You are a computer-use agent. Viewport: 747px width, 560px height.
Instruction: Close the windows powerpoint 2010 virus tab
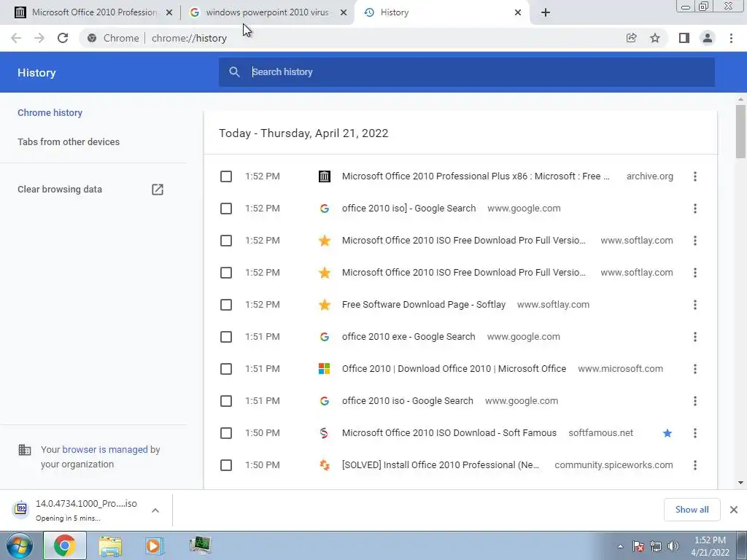(344, 12)
